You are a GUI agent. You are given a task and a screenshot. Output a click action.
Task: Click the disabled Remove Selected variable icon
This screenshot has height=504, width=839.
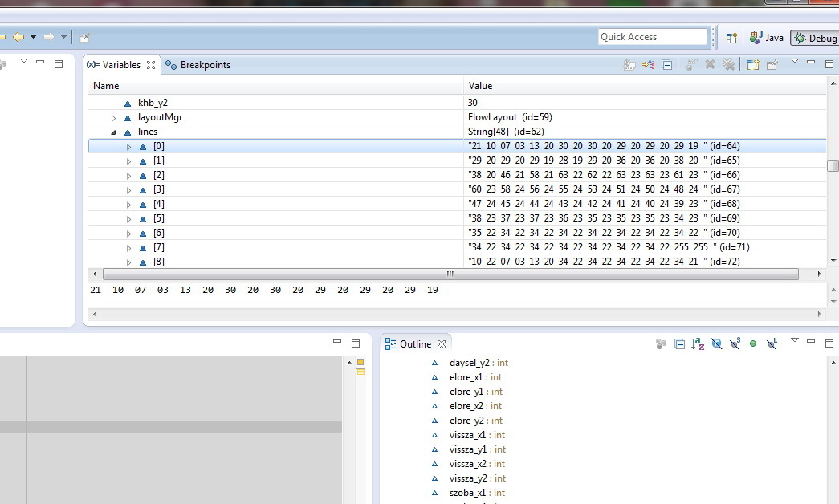710,65
